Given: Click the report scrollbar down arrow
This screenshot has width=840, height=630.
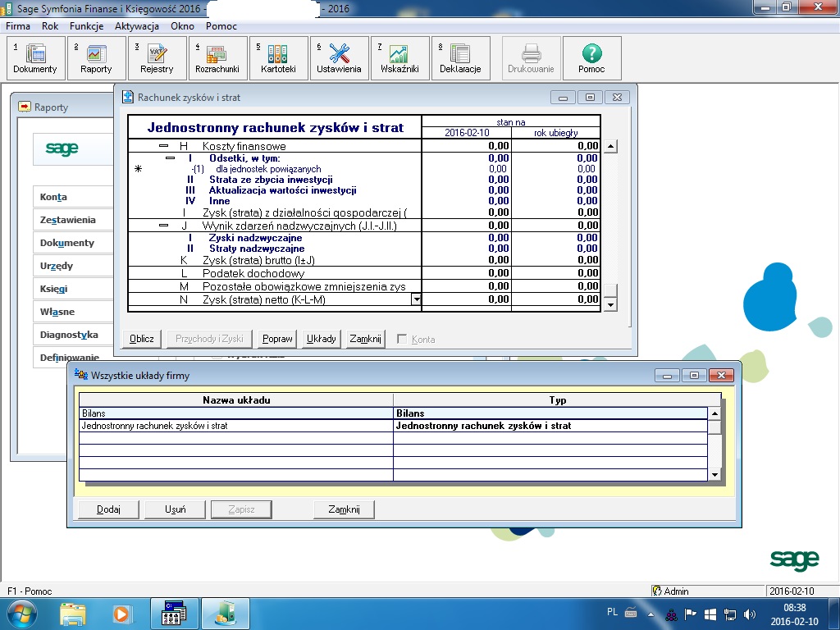Looking at the screenshot, I should (x=610, y=305).
